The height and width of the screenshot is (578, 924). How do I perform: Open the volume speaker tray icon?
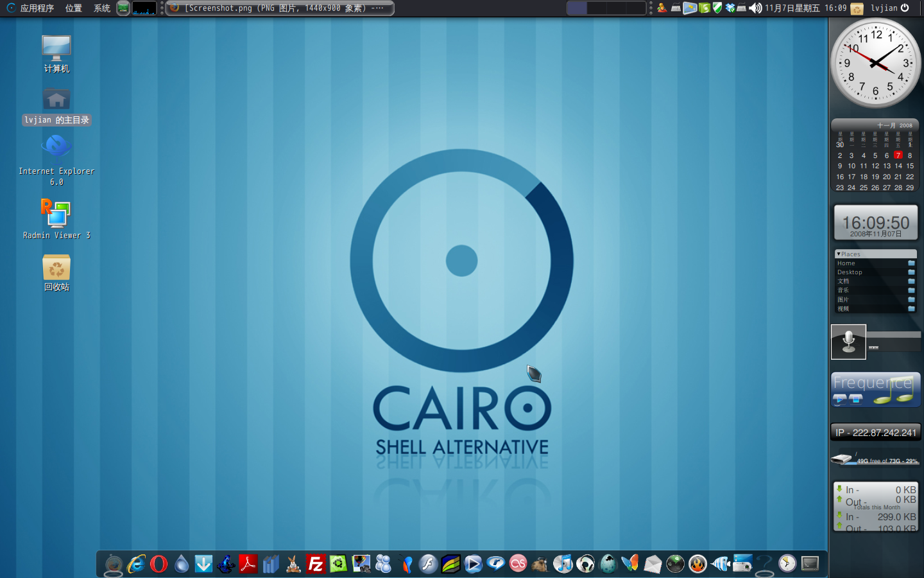click(756, 8)
